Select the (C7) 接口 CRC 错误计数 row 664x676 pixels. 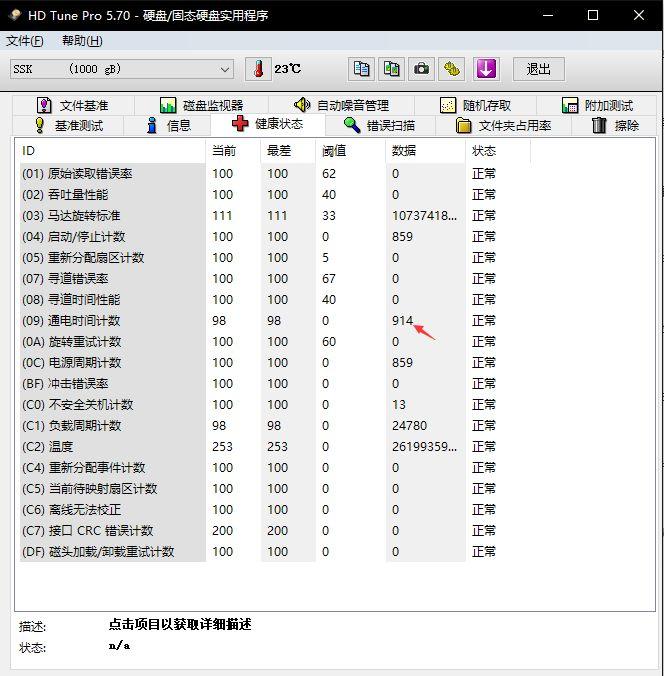[x=275, y=531]
